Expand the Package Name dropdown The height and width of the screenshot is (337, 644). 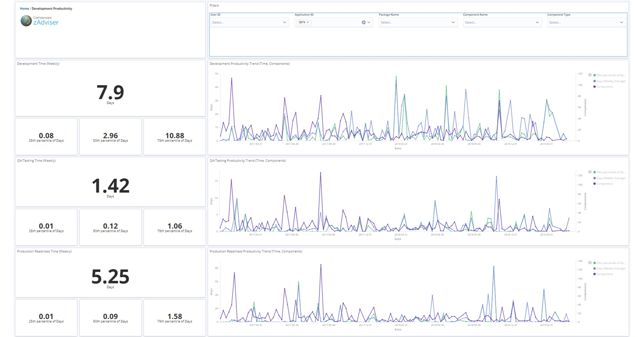[x=417, y=22]
